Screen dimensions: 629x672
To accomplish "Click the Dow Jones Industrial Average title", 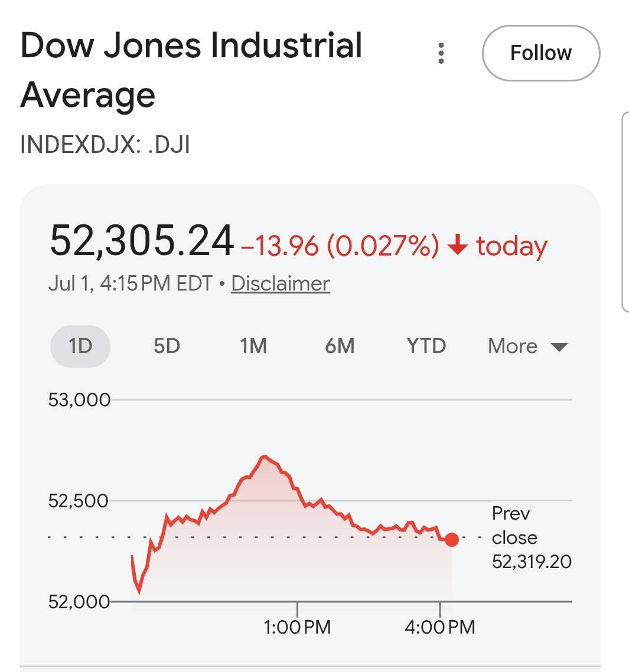I will pyautogui.click(x=191, y=70).
